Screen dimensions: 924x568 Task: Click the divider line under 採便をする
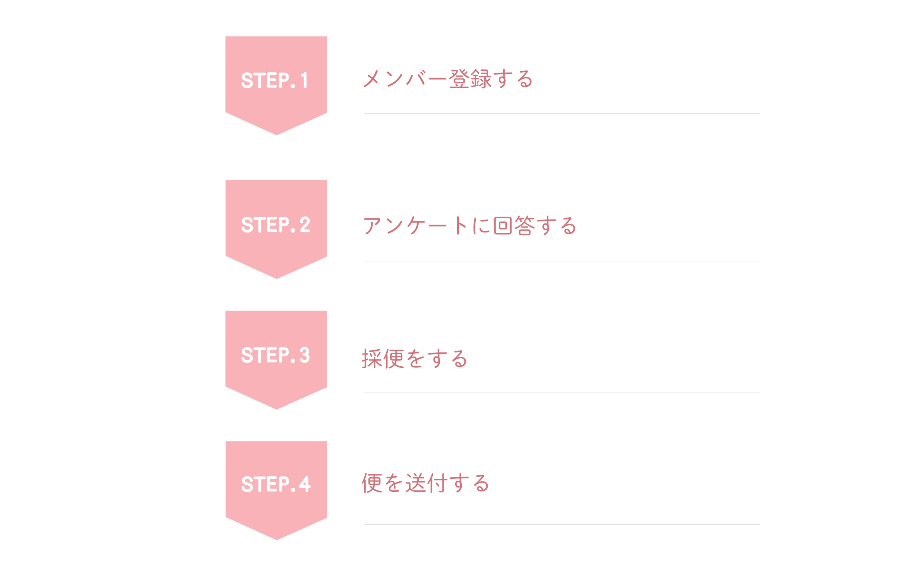(562, 393)
